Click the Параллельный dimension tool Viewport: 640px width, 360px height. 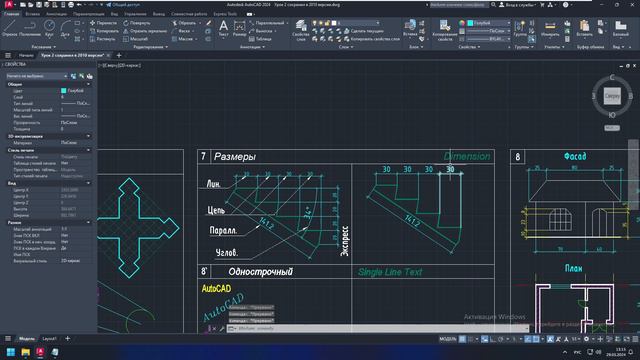point(267,23)
